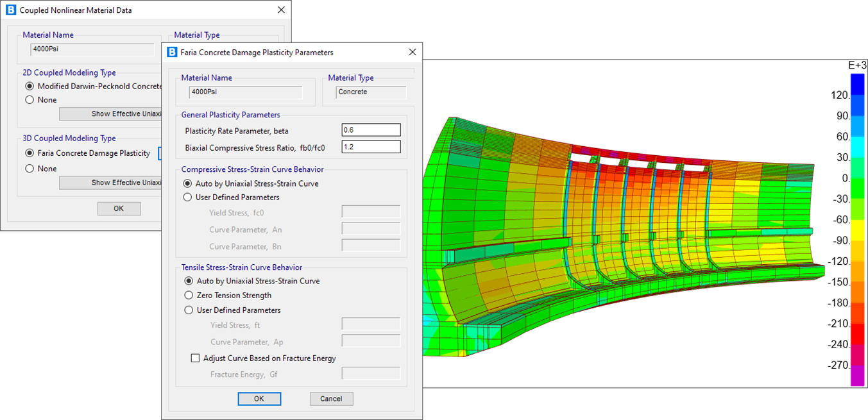Click the Coupled Nonlinear Material Data app icon
868x420 pixels.
(x=10, y=10)
